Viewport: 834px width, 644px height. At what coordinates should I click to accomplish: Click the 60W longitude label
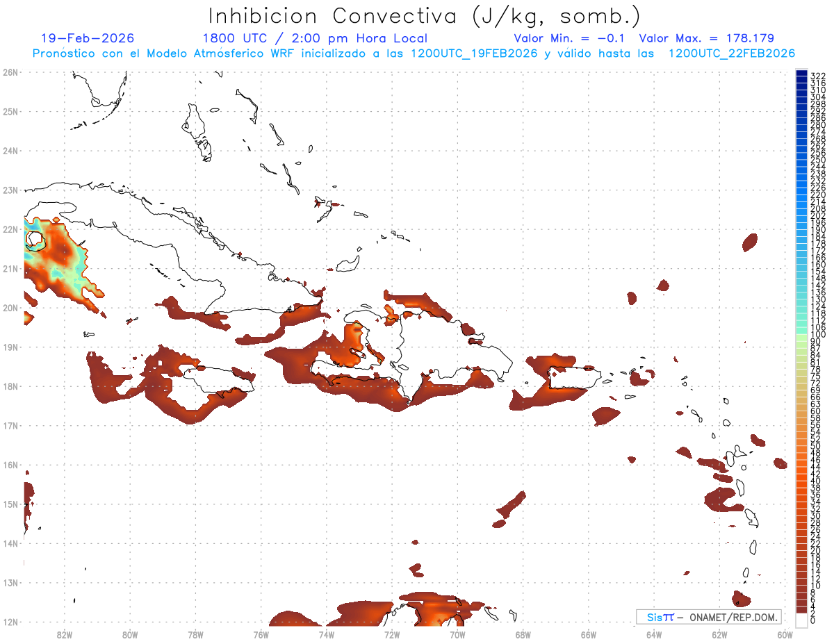(x=785, y=634)
